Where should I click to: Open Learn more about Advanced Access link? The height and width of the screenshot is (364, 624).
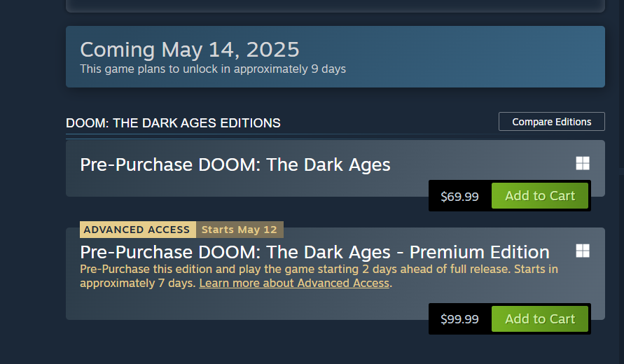294,283
